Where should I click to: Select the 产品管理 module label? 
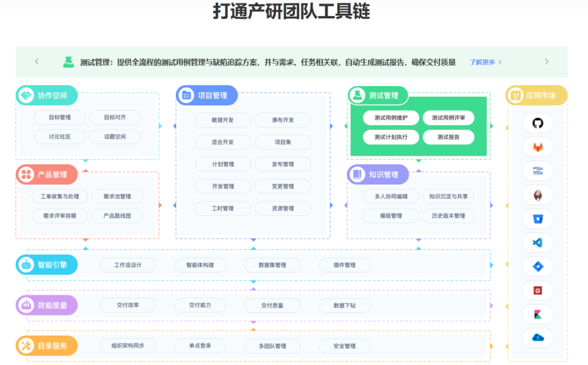(x=52, y=175)
